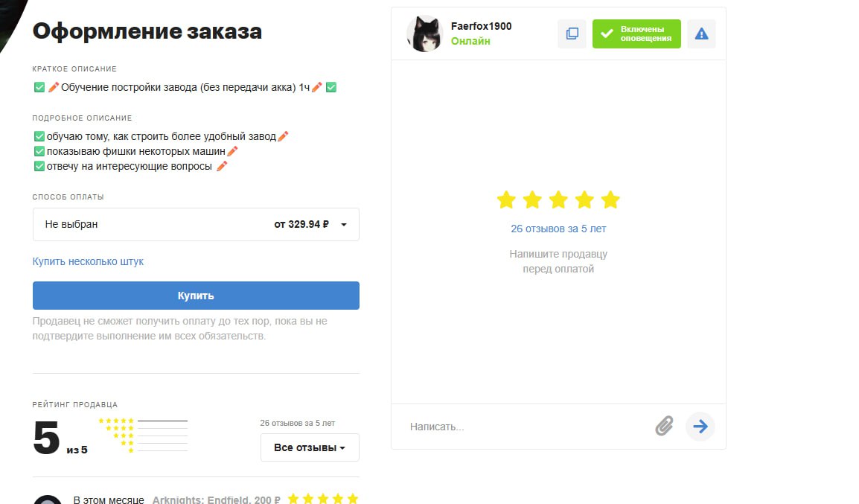
Task: Click the copy icon next to seller name
Action: pos(572,34)
